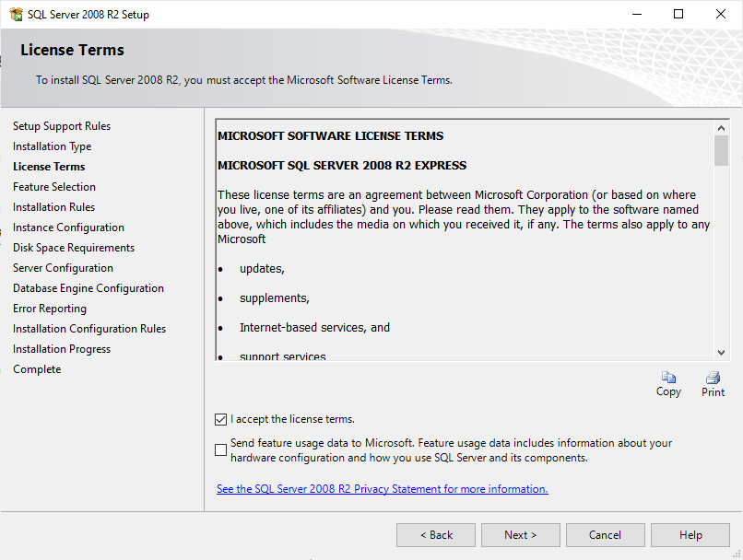
Task: Click the 'Internet-based services, and' bullet
Action: [x=314, y=328]
